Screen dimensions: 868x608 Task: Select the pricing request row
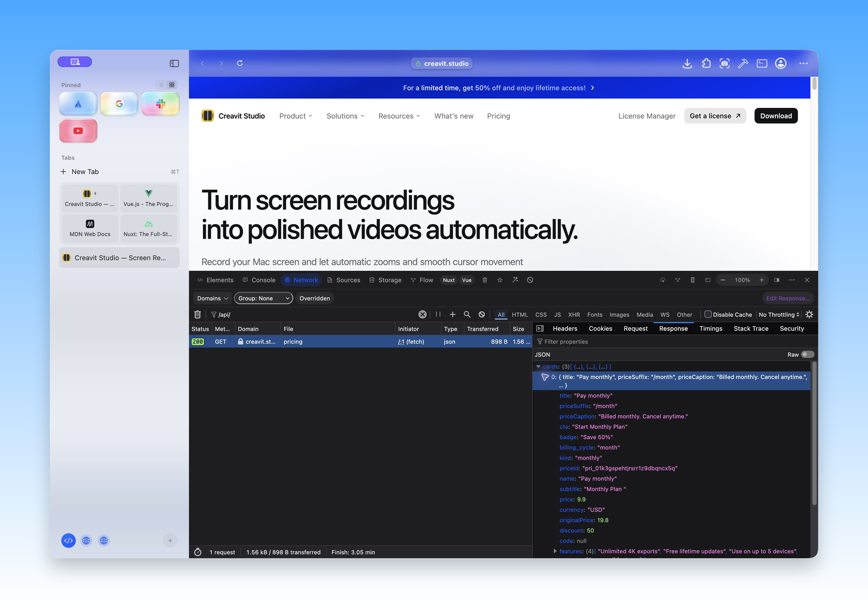(x=361, y=342)
